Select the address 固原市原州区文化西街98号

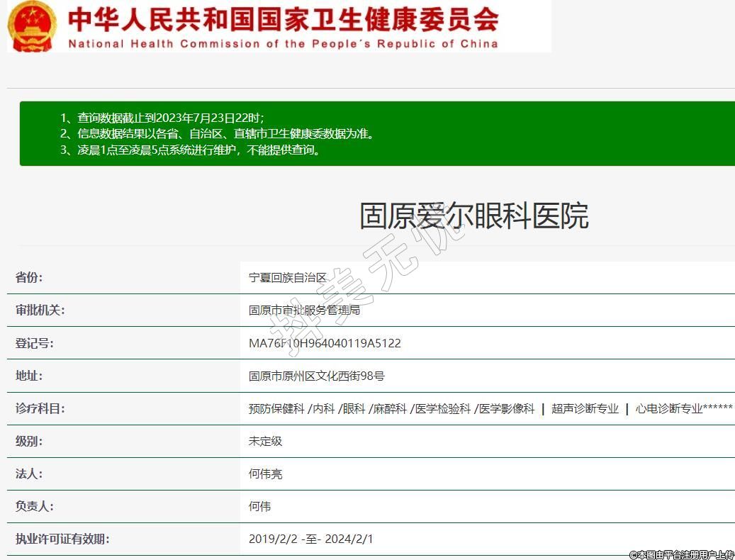pos(316,376)
